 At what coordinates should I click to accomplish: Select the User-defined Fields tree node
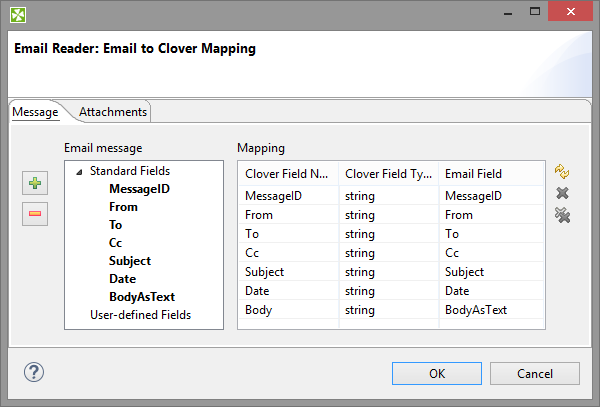(x=140, y=315)
